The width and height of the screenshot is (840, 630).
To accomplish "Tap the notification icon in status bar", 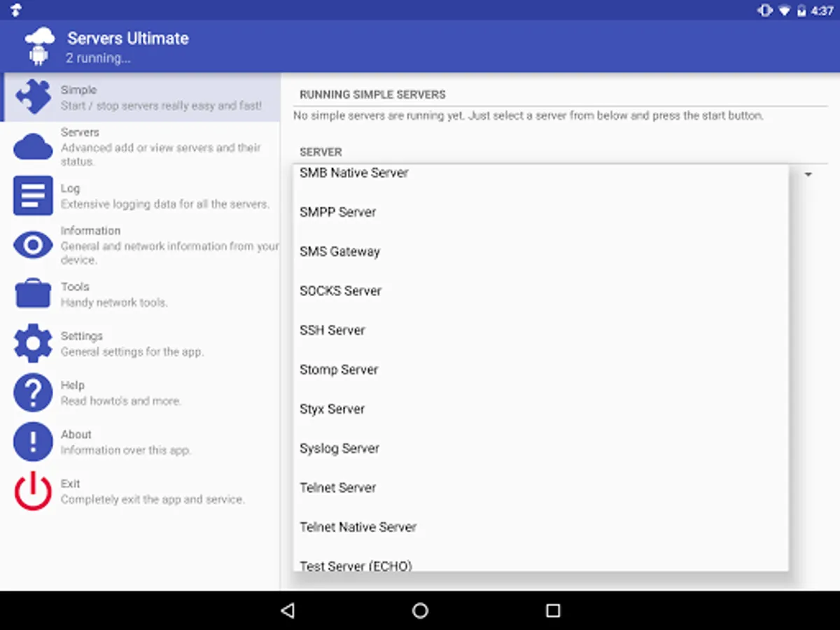I will click(x=15, y=10).
